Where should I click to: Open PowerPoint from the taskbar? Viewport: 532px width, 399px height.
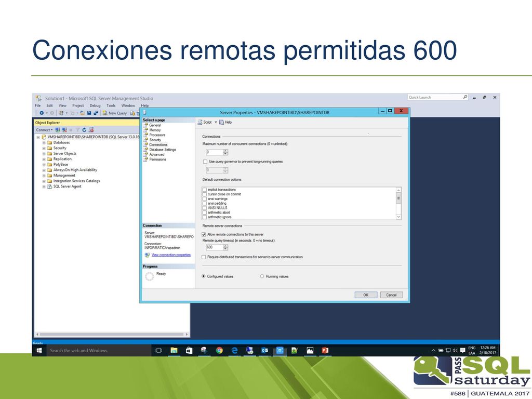[325, 351]
